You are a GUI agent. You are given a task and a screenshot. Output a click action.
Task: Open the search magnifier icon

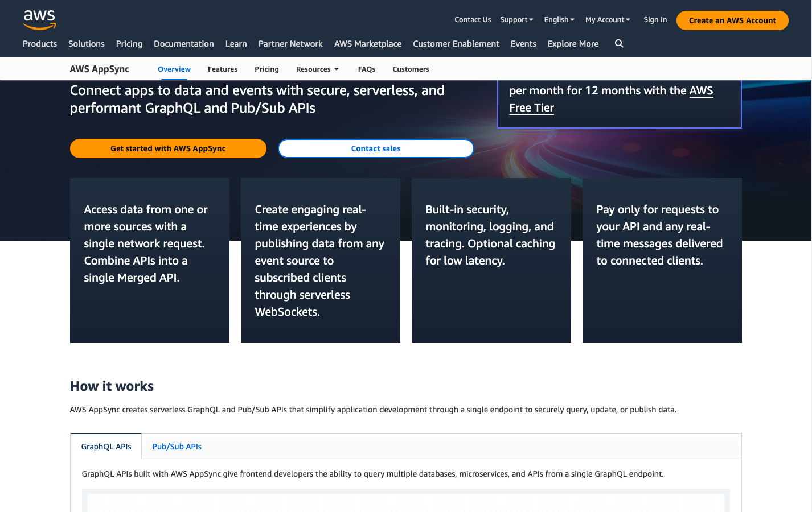click(x=619, y=44)
